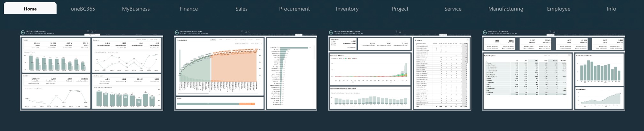Image resolution: width=644 pixels, height=131 pixels.
Task: Select the Home tab
Action: point(30,9)
